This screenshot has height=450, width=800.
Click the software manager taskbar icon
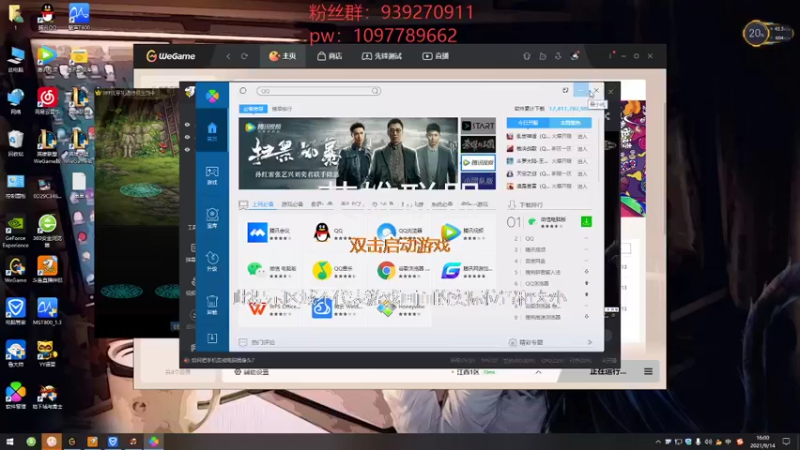pos(154,441)
